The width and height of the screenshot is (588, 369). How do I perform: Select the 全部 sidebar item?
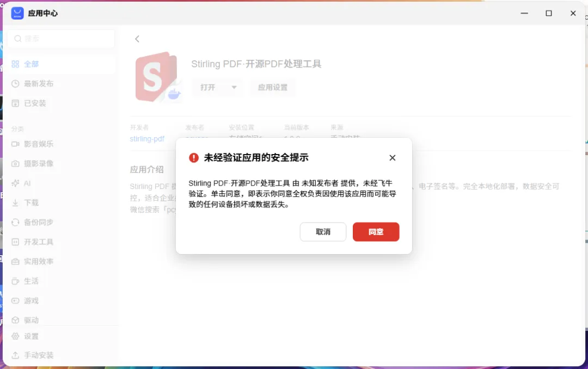point(61,64)
